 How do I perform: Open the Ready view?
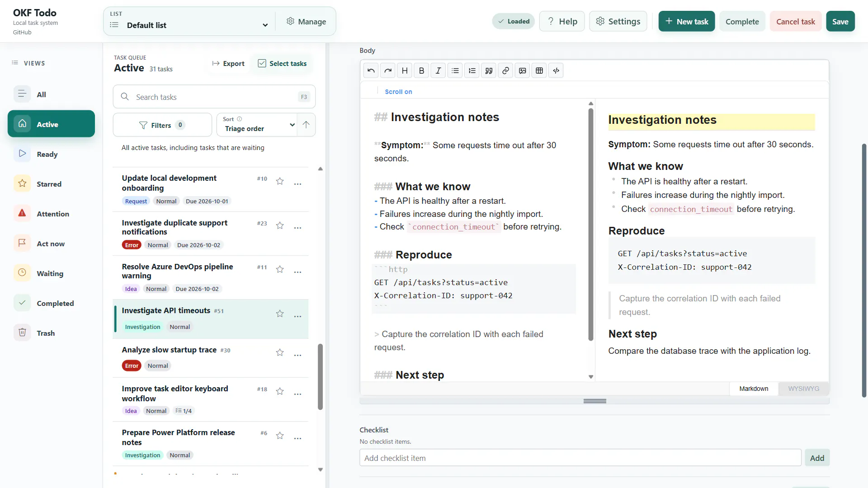tap(51, 154)
